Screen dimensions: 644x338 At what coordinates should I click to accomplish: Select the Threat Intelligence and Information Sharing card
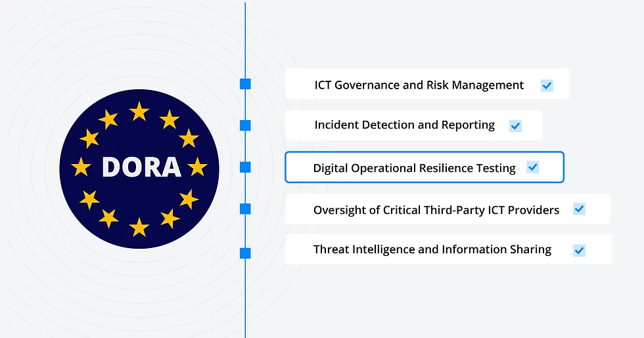pyautogui.click(x=448, y=249)
